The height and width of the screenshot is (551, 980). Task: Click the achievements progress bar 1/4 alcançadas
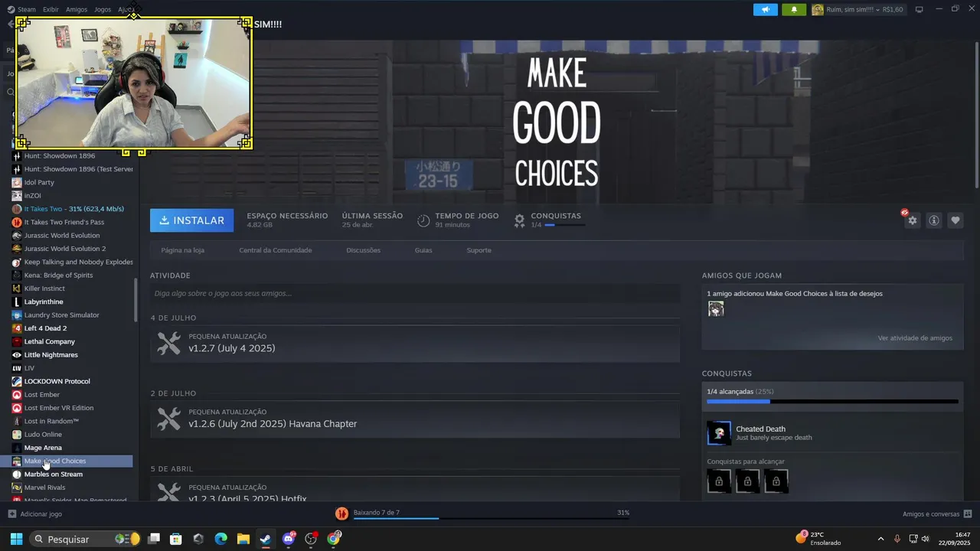832,401
